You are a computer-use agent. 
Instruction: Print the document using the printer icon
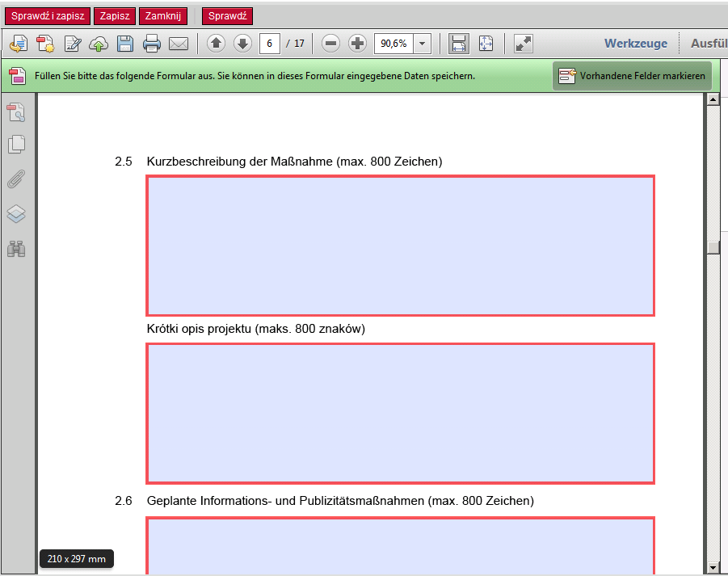click(152, 44)
